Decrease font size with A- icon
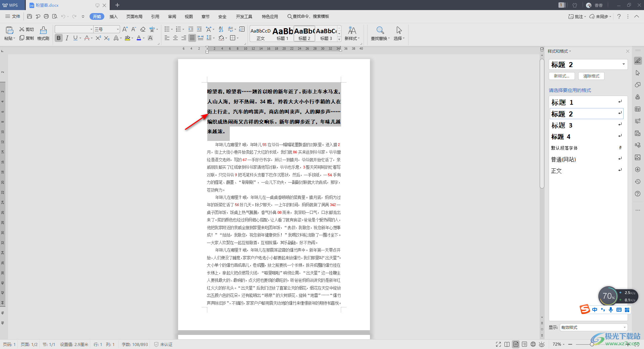644x349 pixels. pyautogui.click(x=133, y=29)
